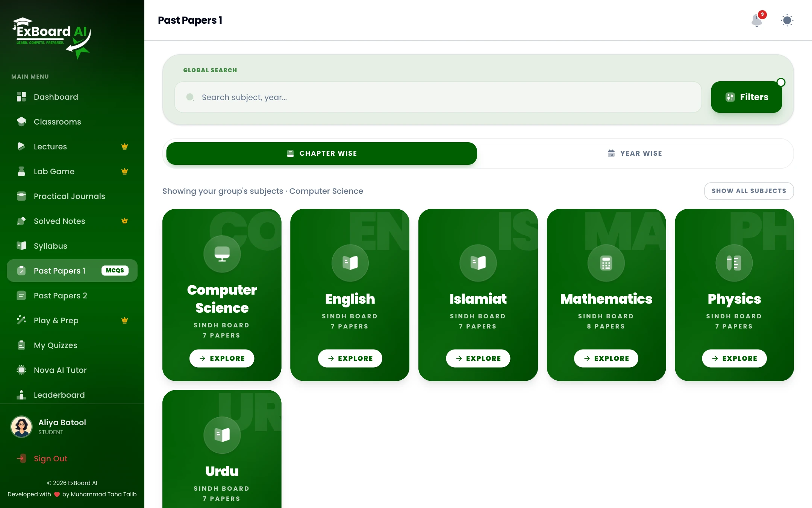This screenshot has height=508, width=812.
Task: Click the Physics test tube icon
Action: click(734, 263)
